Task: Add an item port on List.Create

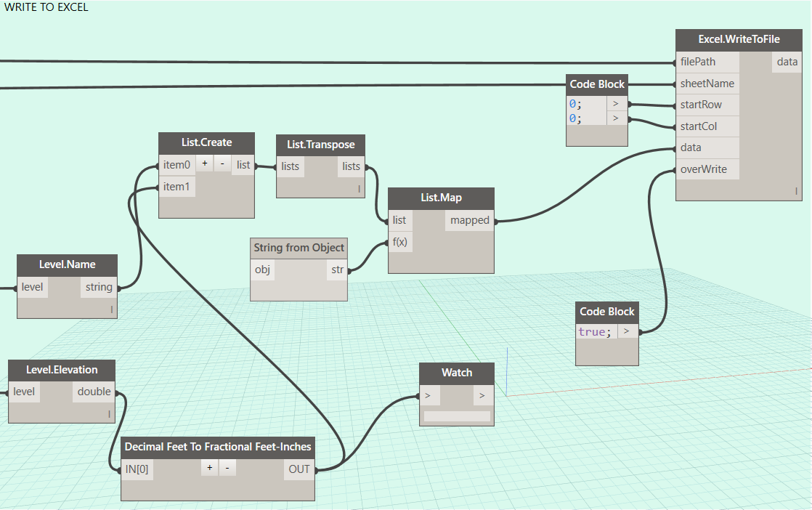Action: pyautogui.click(x=205, y=163)
